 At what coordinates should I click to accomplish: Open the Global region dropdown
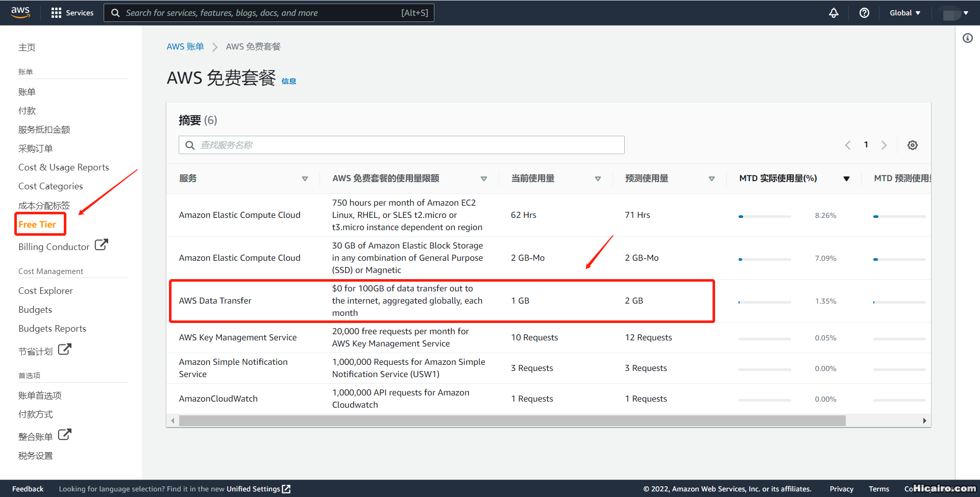click(x=905, y=13)
